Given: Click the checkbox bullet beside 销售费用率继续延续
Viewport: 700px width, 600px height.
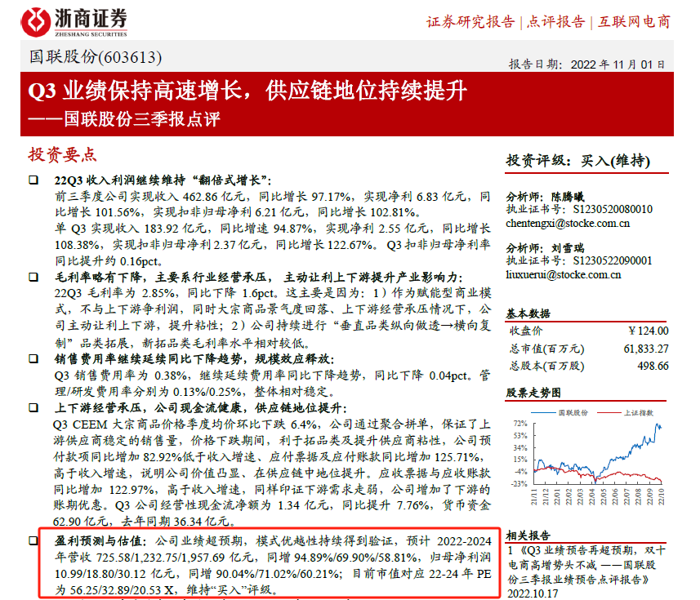Looking at the screenshot, I should coord(33,358).
